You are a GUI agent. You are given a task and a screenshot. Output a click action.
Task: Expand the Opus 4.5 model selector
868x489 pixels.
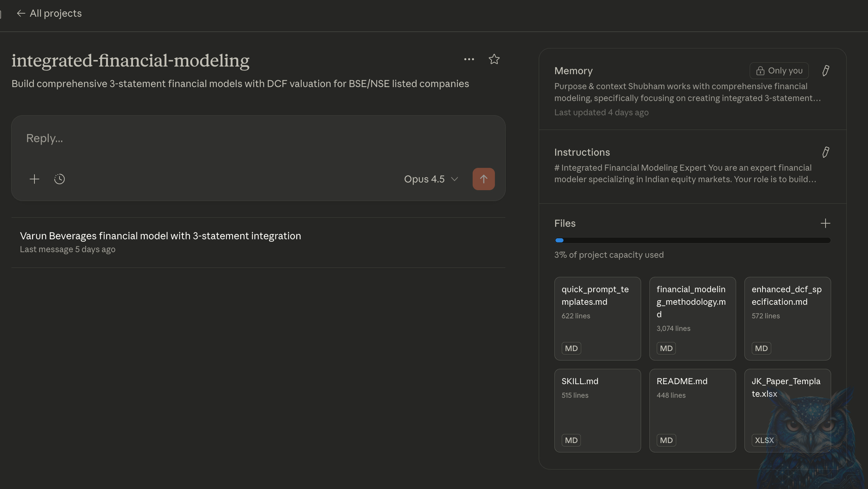(x=431, y=179)
